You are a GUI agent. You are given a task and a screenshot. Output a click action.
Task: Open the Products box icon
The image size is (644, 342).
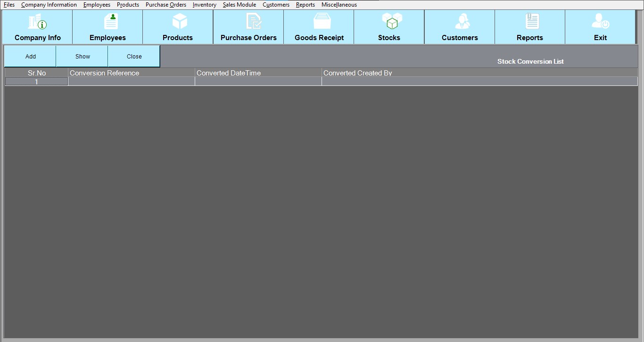pos(180,22)
